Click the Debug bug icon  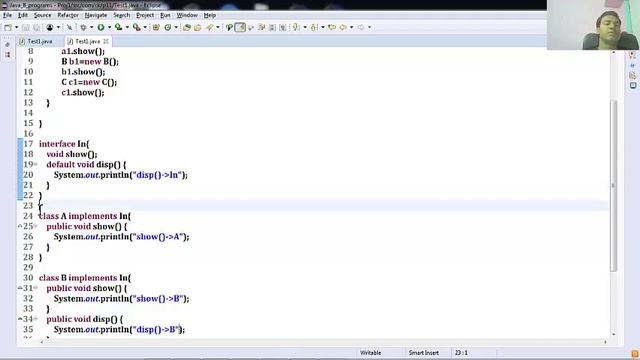coord(83,27)
